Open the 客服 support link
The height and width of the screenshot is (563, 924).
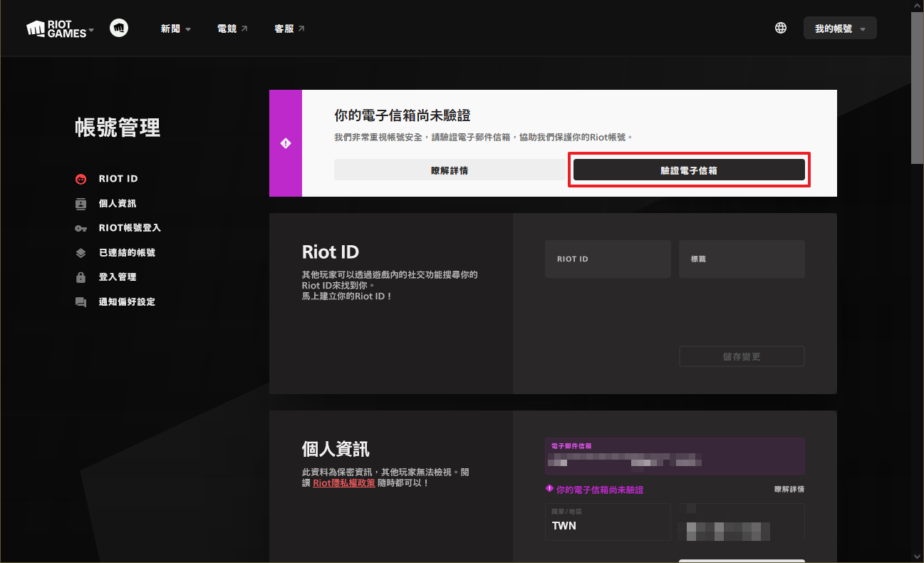[x=289, y=29]
